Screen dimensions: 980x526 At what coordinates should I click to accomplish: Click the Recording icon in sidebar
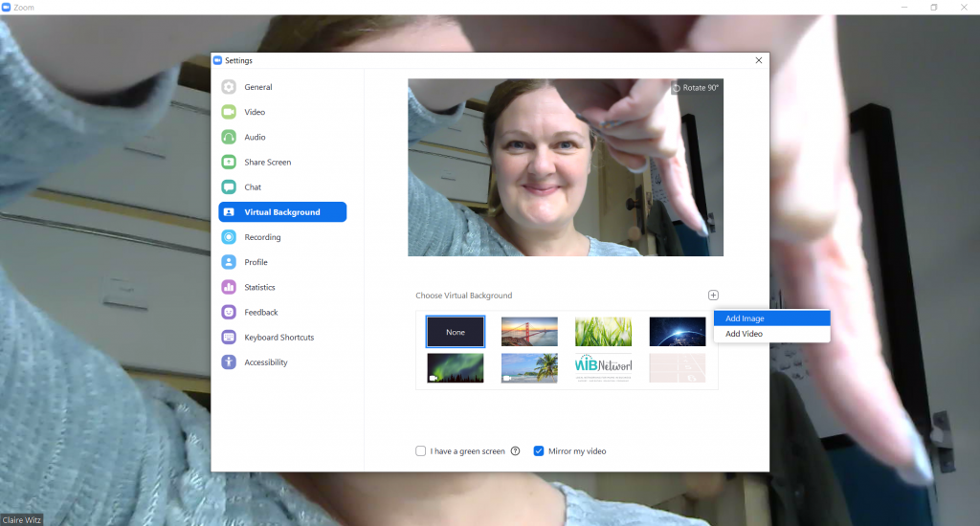(x=229, y=237)
